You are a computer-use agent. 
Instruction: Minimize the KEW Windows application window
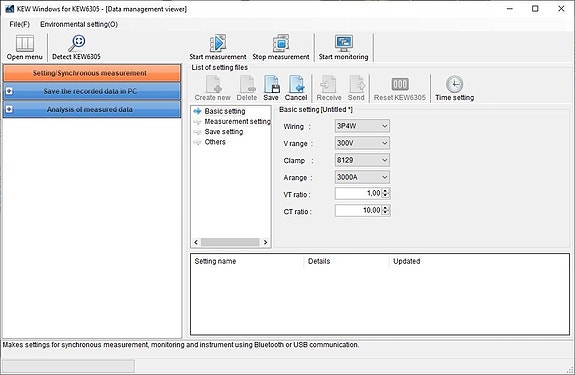(x=510, y=8)
